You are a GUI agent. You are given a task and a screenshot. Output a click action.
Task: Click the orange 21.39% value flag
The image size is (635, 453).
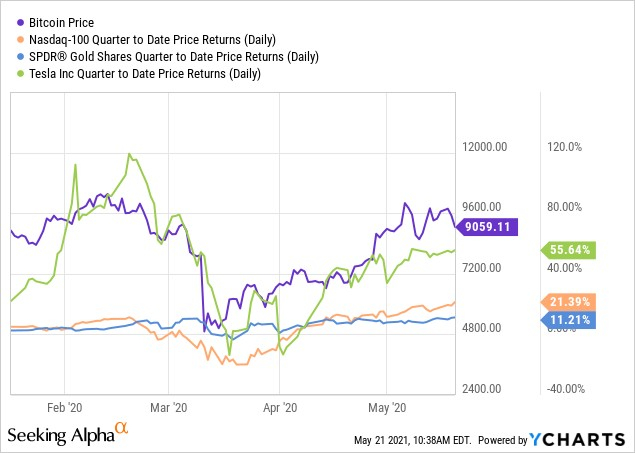coord(569,302)
